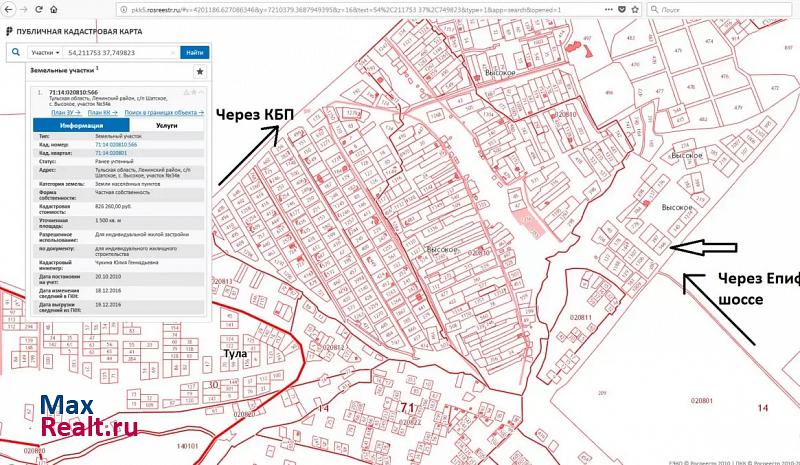The height and width of the screenshot is (465, 800).
Task: Click the coordinates search input field
Action: coord(120,52)
